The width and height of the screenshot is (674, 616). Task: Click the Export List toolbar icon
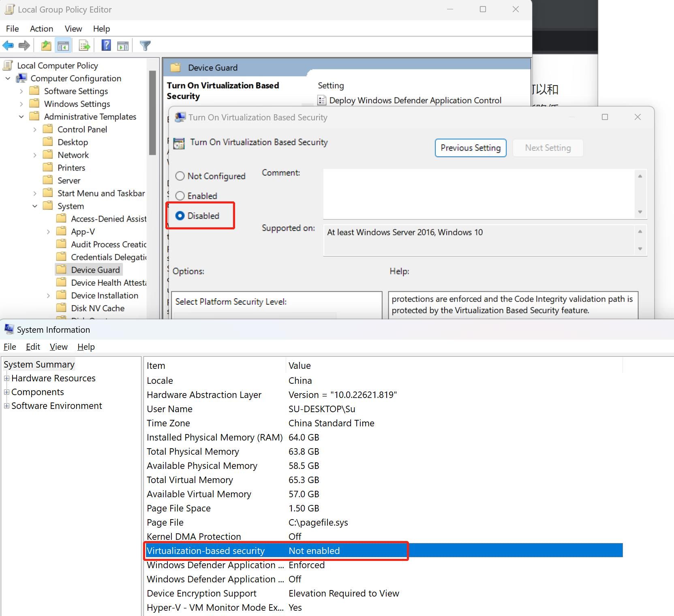point(84,45)
